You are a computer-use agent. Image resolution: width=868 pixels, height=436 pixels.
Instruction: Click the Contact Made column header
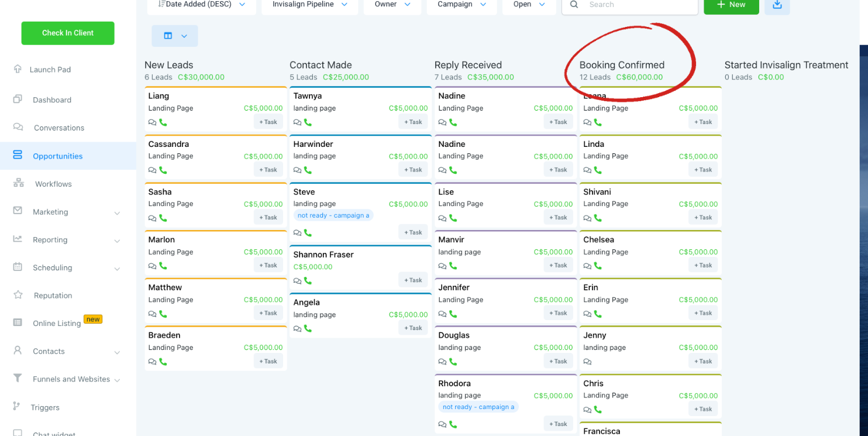(321, 65)
